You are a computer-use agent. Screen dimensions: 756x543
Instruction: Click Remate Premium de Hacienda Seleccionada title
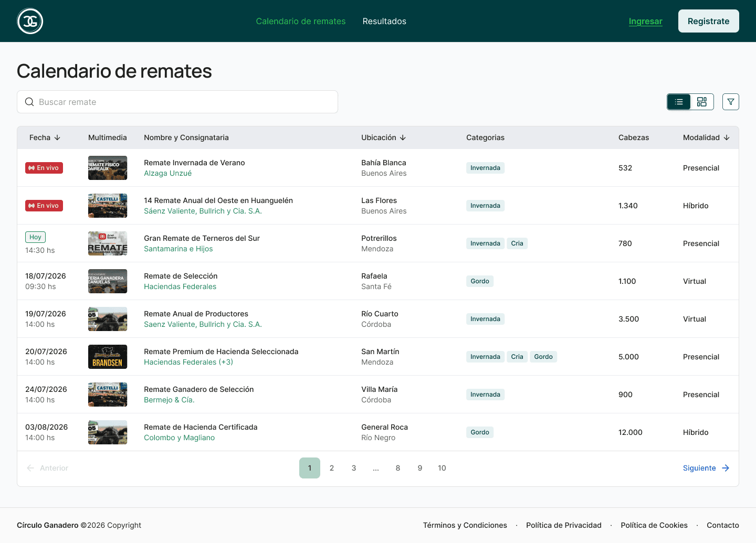(x=221, y=352)
